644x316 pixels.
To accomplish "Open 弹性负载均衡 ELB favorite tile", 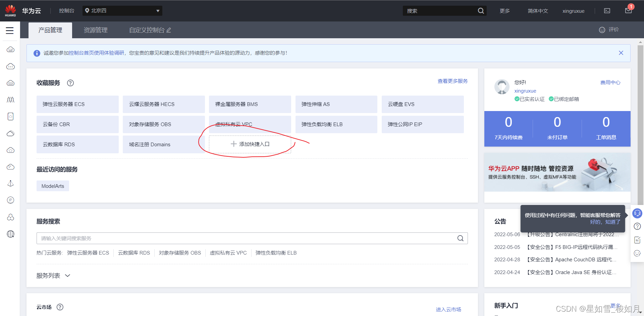I will pos(336,124).
